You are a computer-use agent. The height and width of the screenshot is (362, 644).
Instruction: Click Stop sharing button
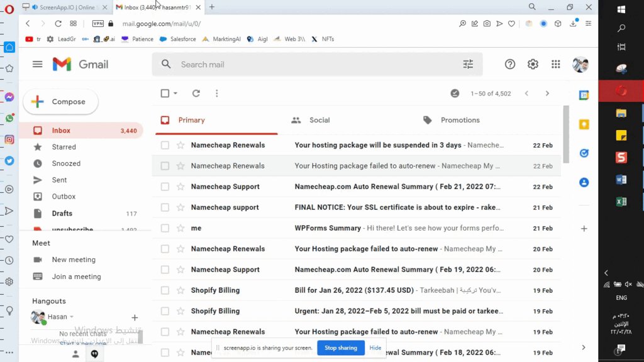(340, 348)
